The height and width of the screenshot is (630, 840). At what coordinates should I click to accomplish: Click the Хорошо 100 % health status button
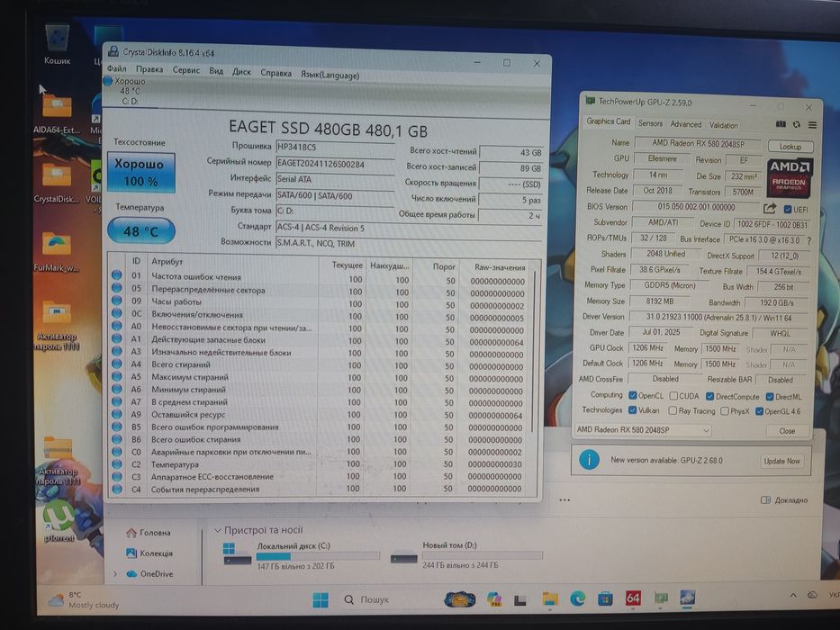point(140,172)
